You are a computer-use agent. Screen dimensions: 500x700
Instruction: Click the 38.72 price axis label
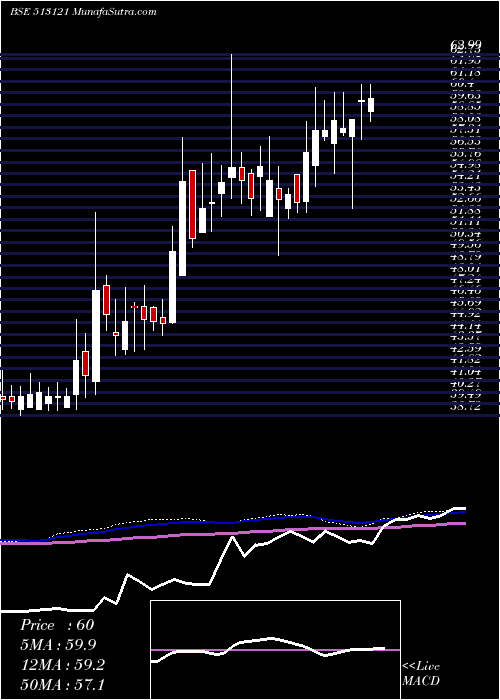466,407
